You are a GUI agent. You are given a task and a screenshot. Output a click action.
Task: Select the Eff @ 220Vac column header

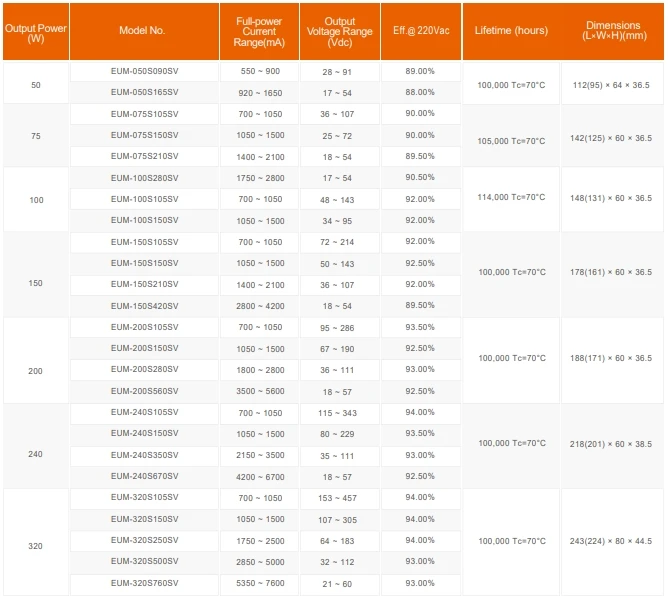point(420,31)
